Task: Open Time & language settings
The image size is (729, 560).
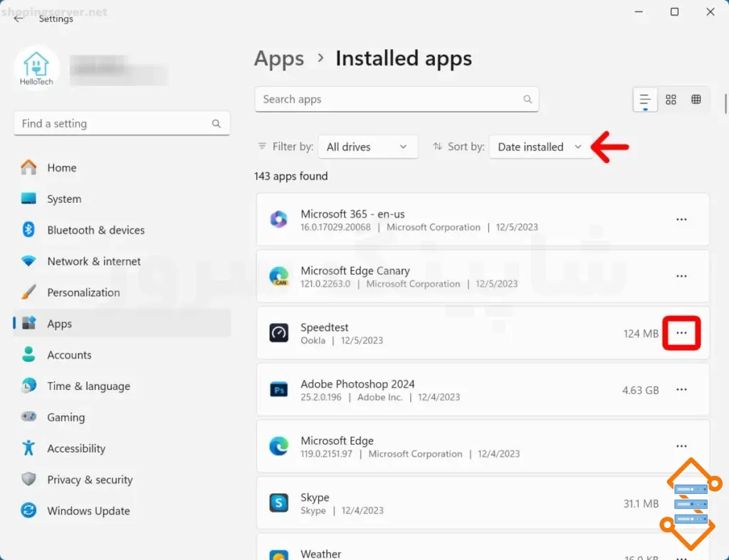Action: point(122,386)
